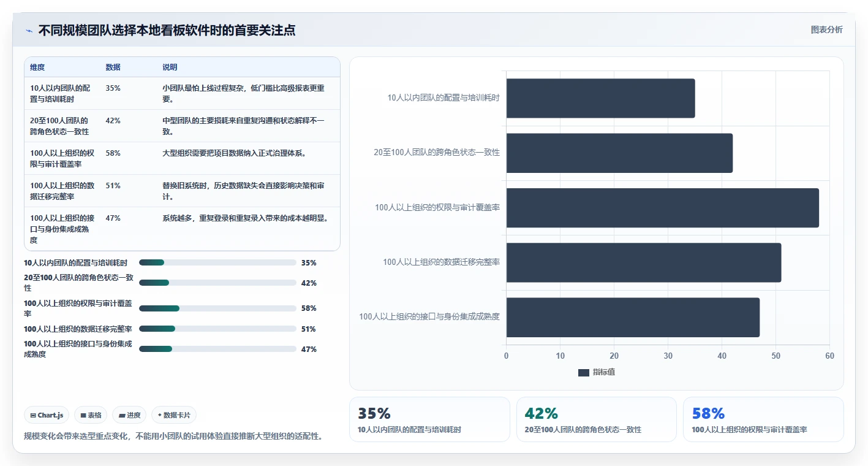This screenshot has height=466, width=868.
Task: Click progress list label 100人以上组织的数据迁移完整率
Action: (x=78, y=329)
